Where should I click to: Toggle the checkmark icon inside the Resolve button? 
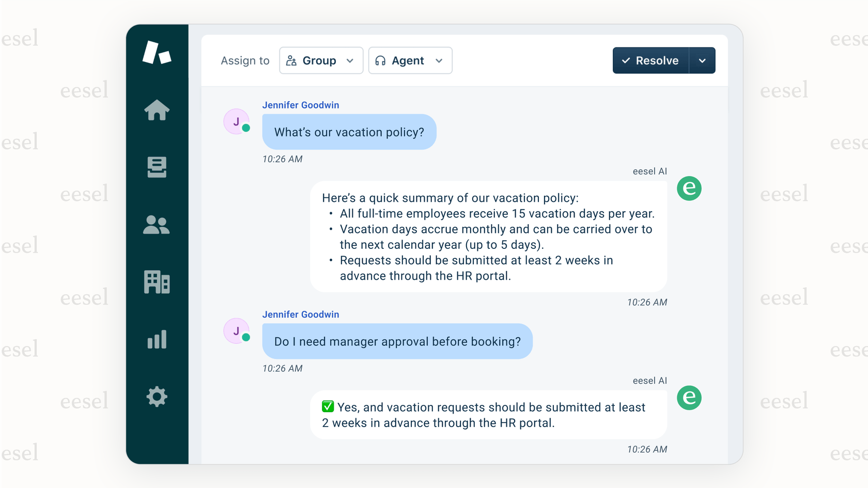coord(627,60)
